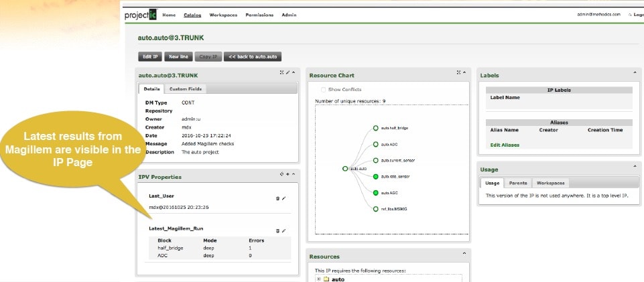Image resolution: width=644 pixels, height=282 pixels.
Task: Click the half_bridge block cell
Action: click(170, 248)
